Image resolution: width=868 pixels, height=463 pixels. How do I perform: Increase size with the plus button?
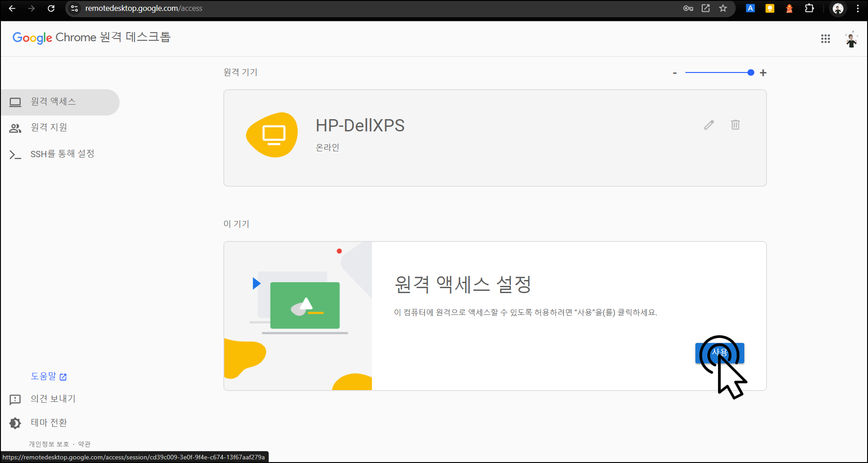pyautogui.click(x=763, y=72)
